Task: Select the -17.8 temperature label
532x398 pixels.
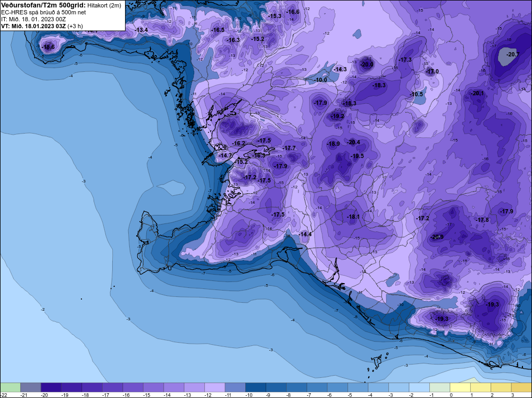Action: pyautogui.click(x=483, y=220)
